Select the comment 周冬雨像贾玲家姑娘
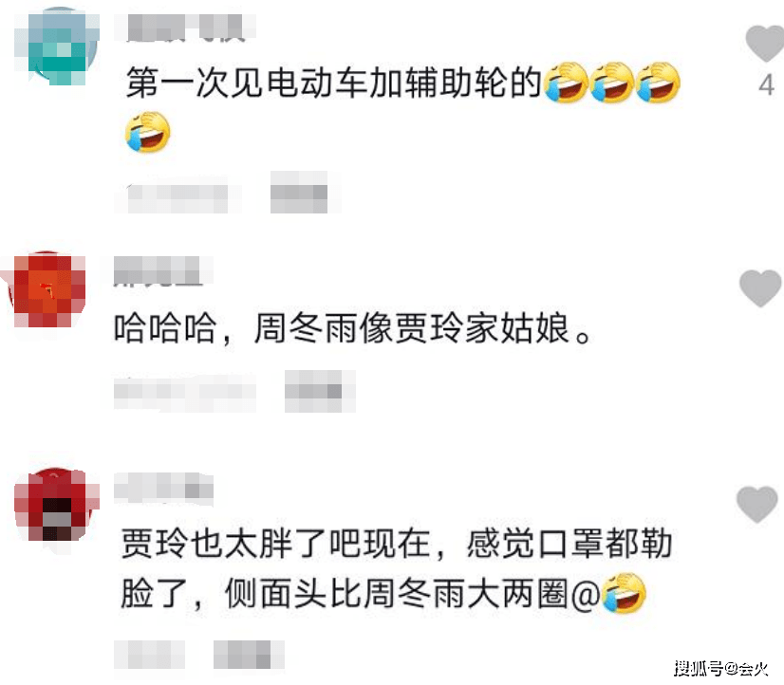The width and height of the screenshot is (784, 685). (412, 329)
